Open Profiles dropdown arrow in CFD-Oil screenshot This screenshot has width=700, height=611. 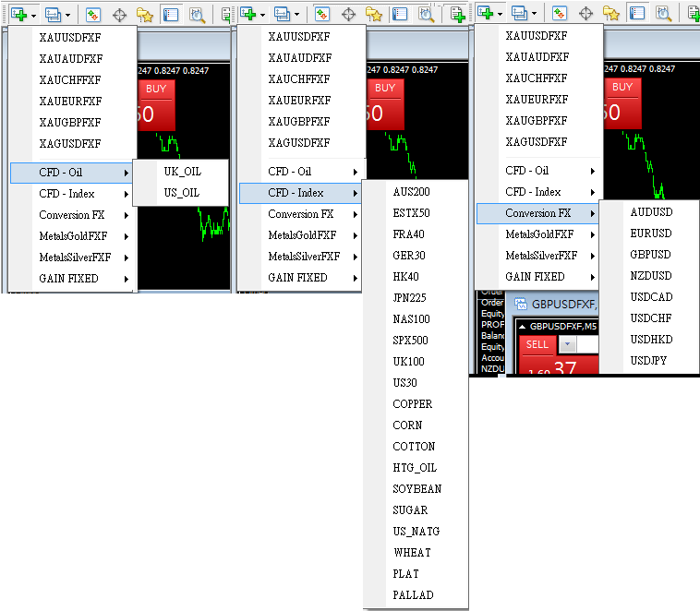(x=67, y=16)
